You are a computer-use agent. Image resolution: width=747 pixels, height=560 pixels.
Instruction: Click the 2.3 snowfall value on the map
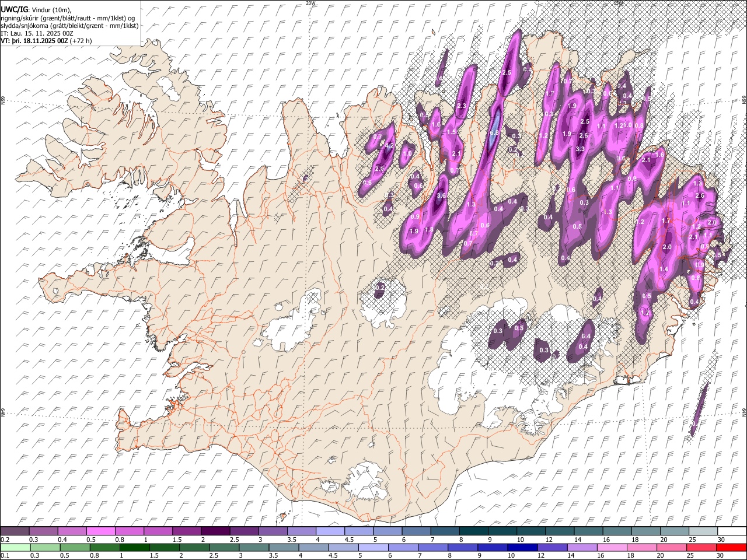pos(462,106)
